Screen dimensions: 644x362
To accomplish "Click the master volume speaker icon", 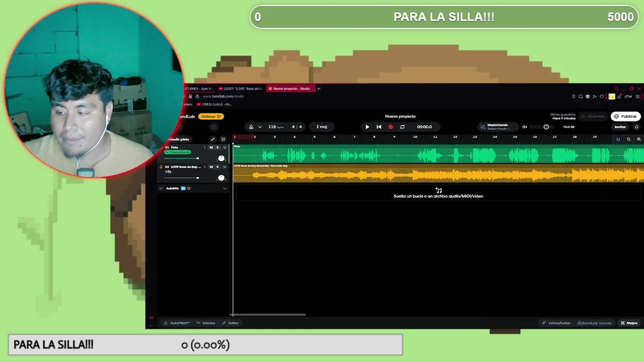I will click(524, 127).
